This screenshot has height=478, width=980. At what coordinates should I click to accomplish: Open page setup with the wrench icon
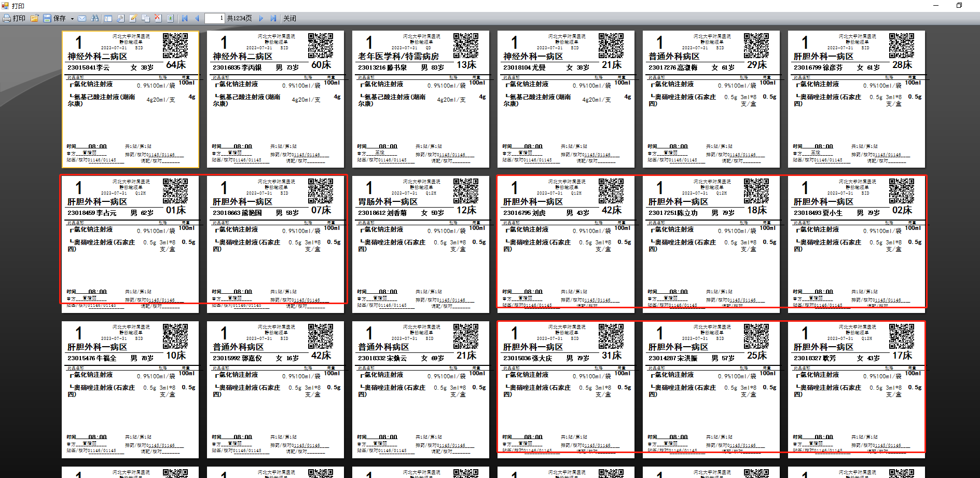click(x=120, y=18)
